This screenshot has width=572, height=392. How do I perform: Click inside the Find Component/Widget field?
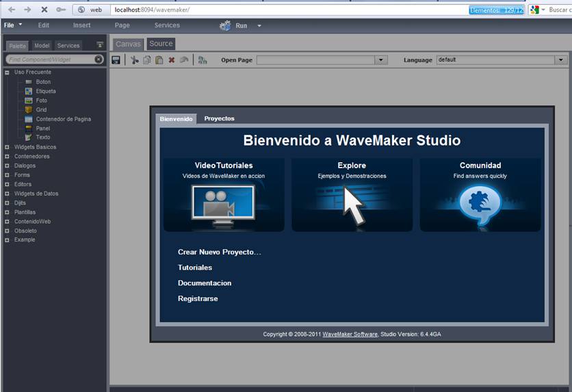pos(49,60)
